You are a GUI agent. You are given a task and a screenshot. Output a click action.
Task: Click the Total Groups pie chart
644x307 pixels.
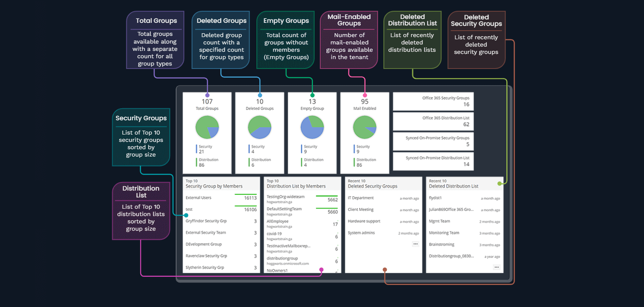point(207,127)
